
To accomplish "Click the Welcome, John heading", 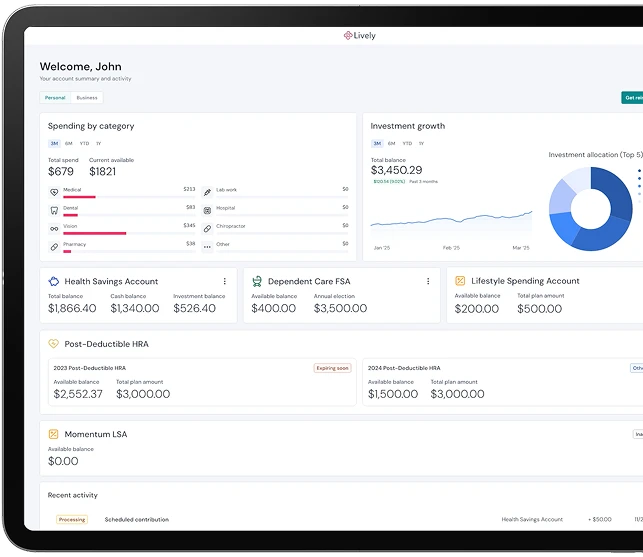I will click(80, 66).
